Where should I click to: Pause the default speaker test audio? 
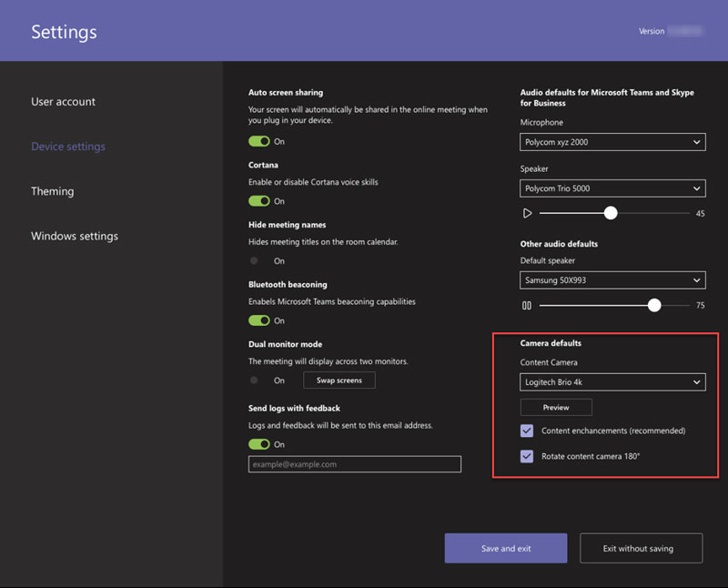[x=527, y=306]
